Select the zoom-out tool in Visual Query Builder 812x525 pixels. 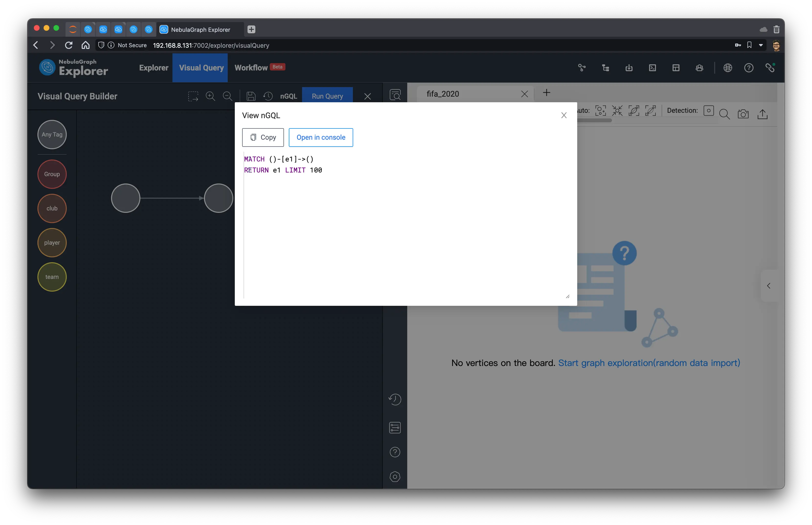(227, 96)
